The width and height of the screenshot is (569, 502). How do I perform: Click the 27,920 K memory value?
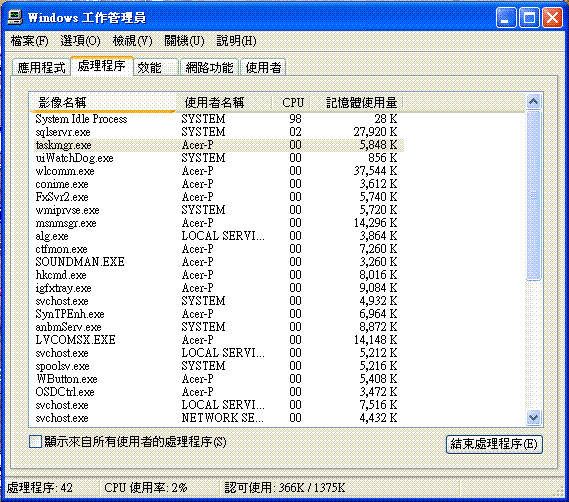pyautogui.click(x=375, y=132)
